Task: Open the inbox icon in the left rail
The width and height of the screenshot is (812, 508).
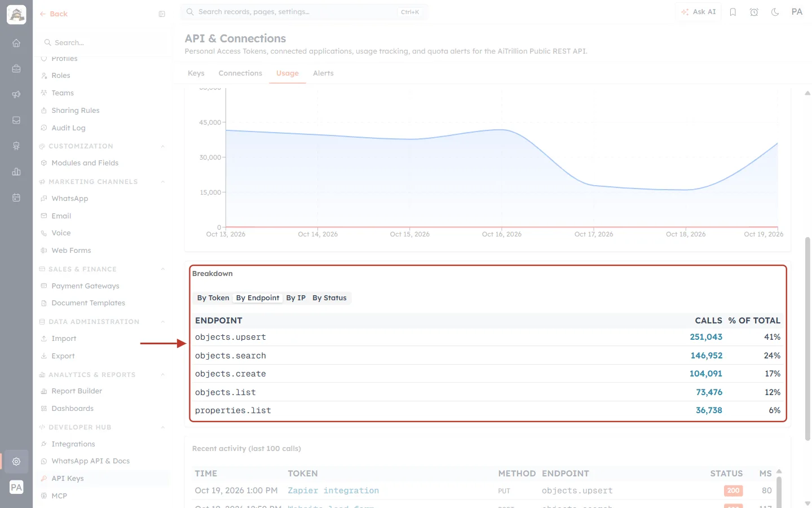Action: pyautogui.click(x=16, y=120)
